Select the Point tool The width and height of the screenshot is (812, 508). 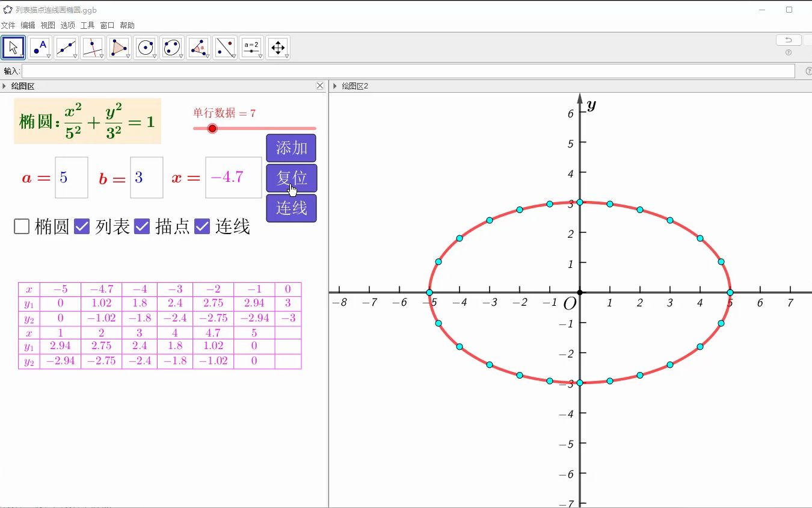click(40, 48)
